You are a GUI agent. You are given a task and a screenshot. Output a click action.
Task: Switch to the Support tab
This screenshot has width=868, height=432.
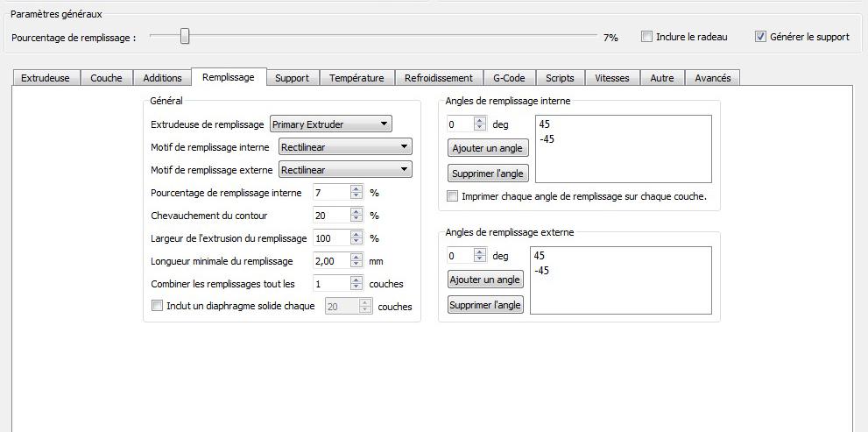(292, 78)
